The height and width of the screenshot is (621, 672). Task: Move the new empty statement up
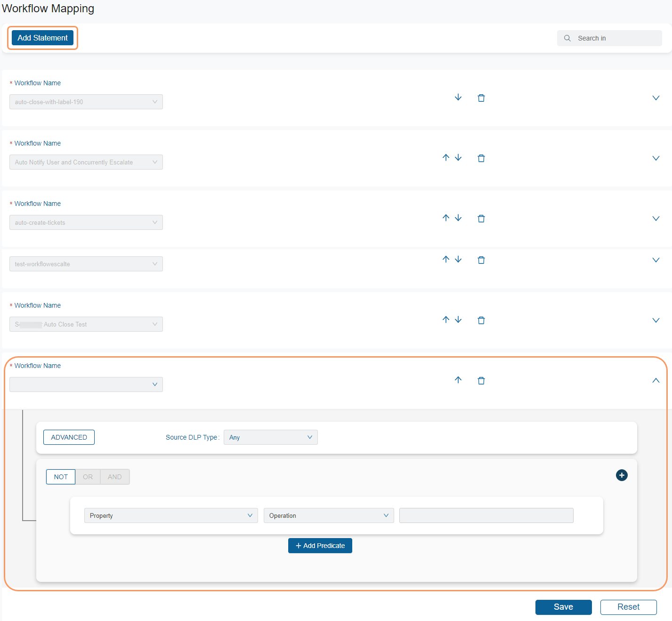click(458, 380)
